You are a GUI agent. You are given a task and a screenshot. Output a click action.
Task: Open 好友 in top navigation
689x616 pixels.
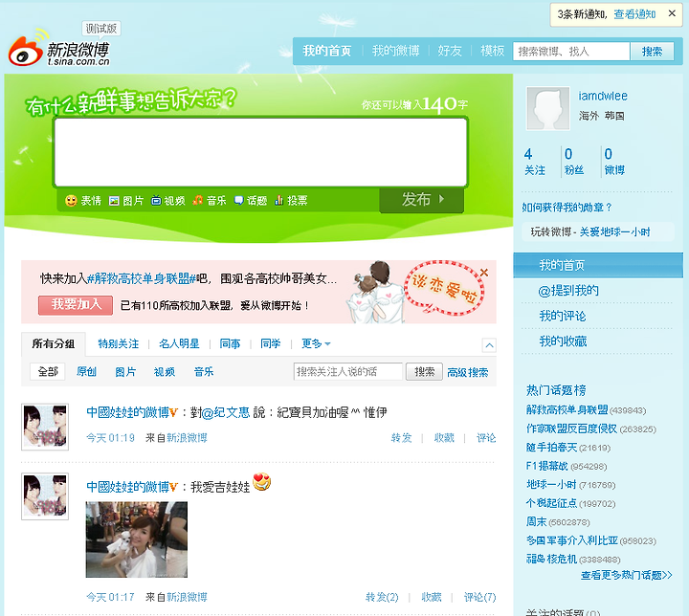[x=450, y=51]
